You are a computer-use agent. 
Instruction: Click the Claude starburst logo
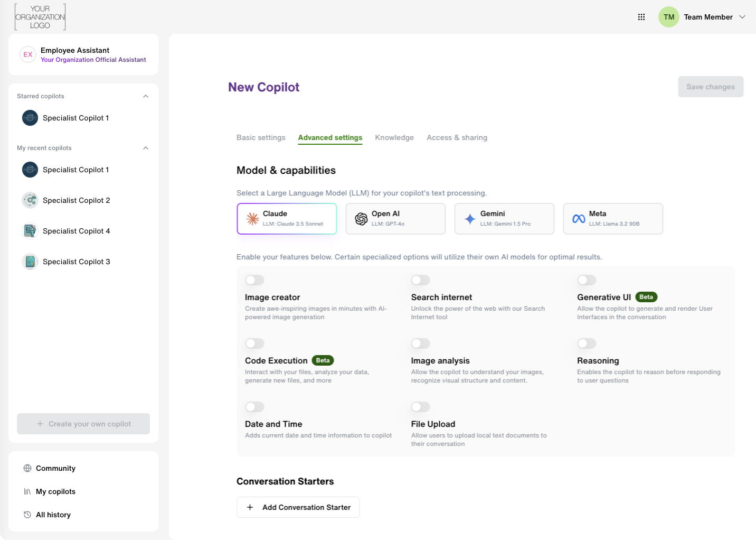click(252, 219)
